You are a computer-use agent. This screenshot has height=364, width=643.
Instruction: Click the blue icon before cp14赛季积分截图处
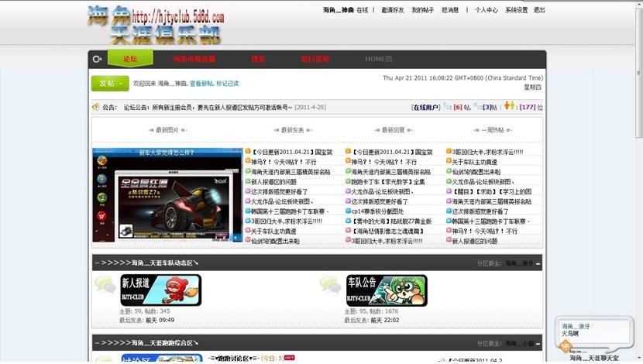[348, 211]
